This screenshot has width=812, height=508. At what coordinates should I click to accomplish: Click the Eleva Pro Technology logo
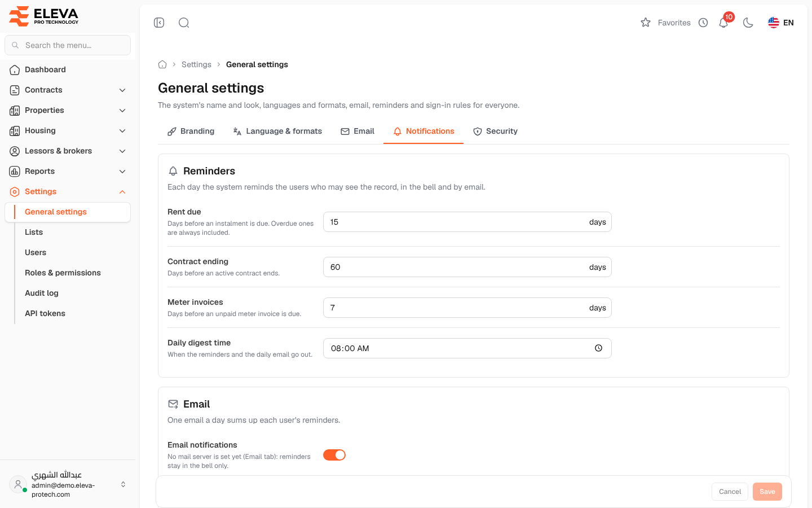tap(44, 16)
